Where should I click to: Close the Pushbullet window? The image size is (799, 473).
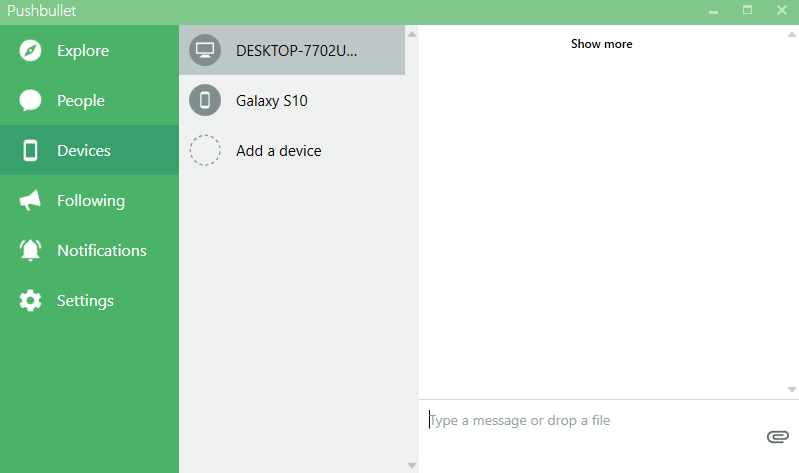782,10
